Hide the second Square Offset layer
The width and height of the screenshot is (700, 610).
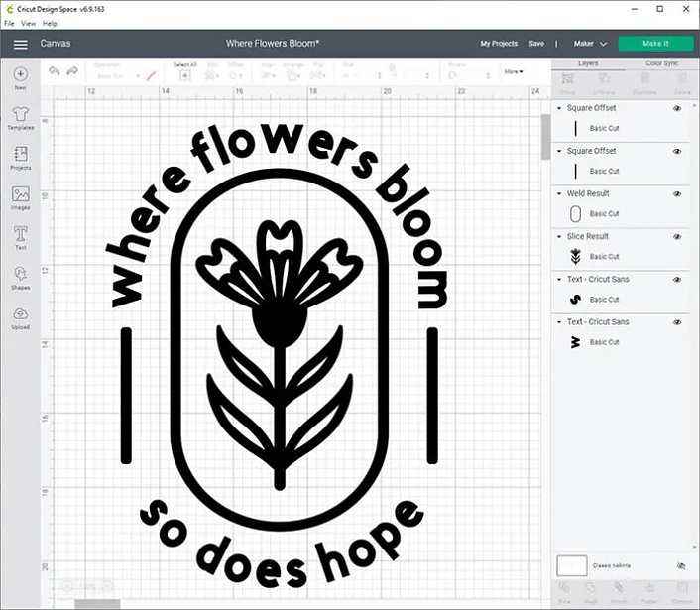click(677, 152)
